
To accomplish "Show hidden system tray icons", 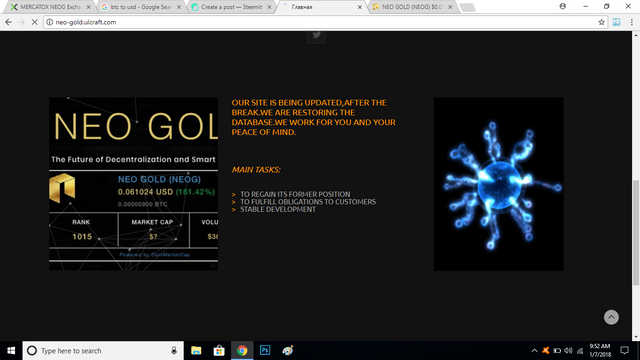I will tap(534, 351).
